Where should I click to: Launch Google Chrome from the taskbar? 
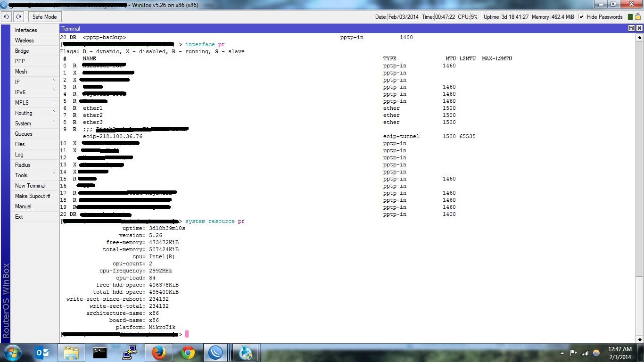coord(188,353)
